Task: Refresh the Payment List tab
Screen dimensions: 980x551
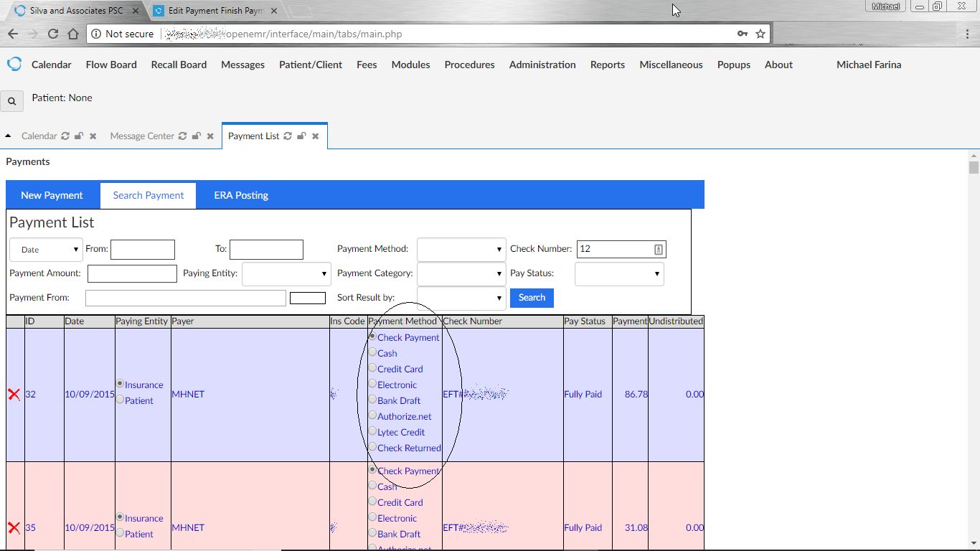Action: click(288, 136)
